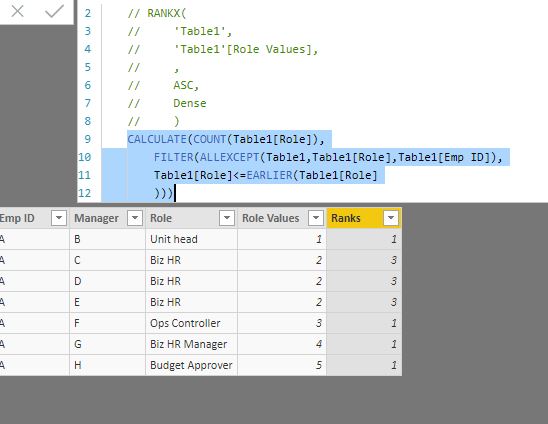The width and height of the screenshot is (548, 424).
Task: Click Role Values cell '4' for Biz HR Manager
Action: click(x=282, y=344)
